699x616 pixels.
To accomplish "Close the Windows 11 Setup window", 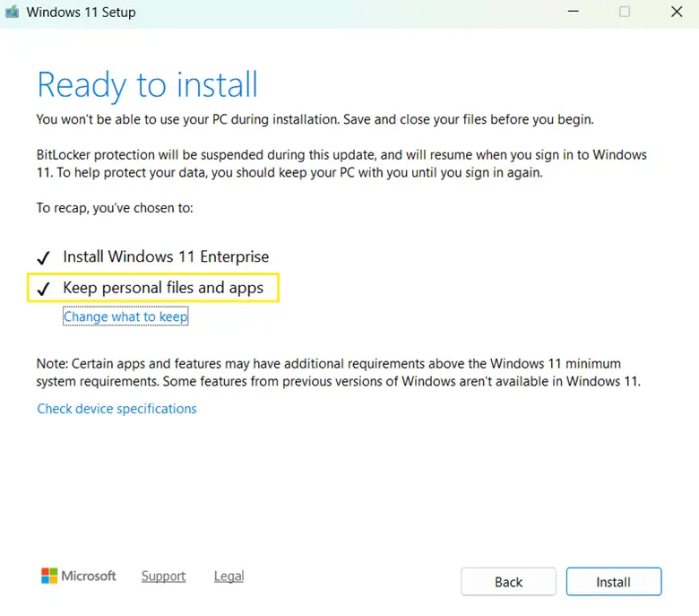I will click(x=677, y=12).
